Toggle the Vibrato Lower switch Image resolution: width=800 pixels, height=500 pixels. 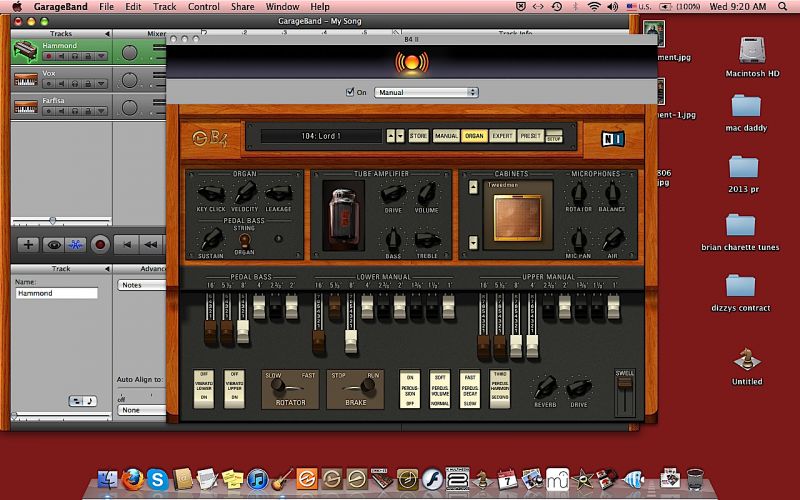[204, 389]
